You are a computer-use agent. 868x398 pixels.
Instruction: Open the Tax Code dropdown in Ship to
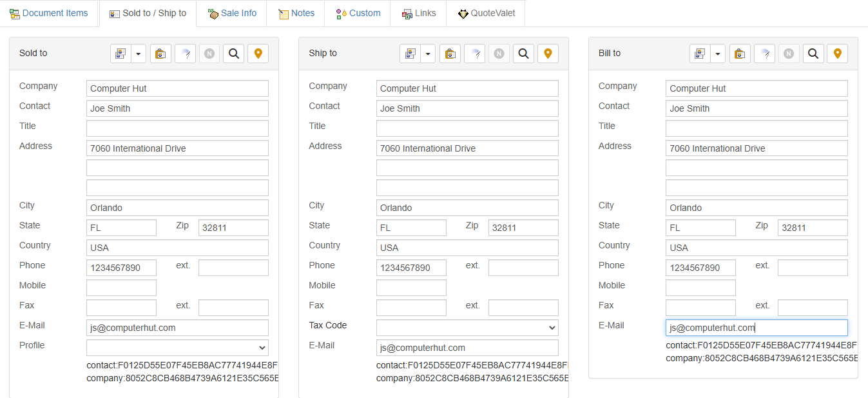click(x=467, y=328)
